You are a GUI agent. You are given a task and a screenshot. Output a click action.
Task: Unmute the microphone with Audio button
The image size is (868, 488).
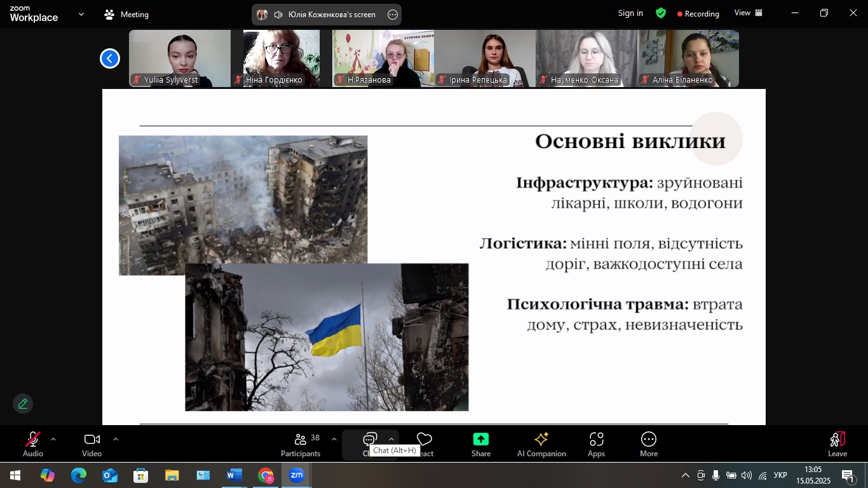tap(33, 444)
